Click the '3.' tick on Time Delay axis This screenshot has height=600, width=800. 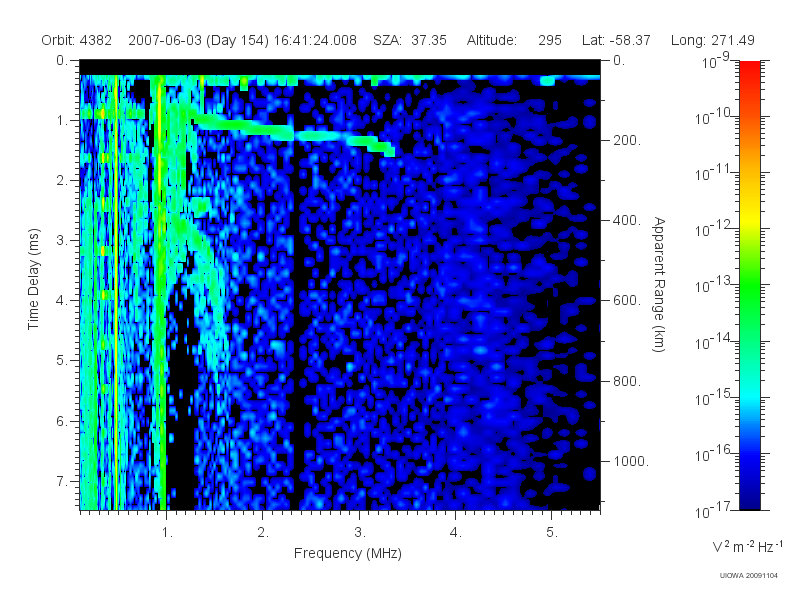(x=62, y=240)
